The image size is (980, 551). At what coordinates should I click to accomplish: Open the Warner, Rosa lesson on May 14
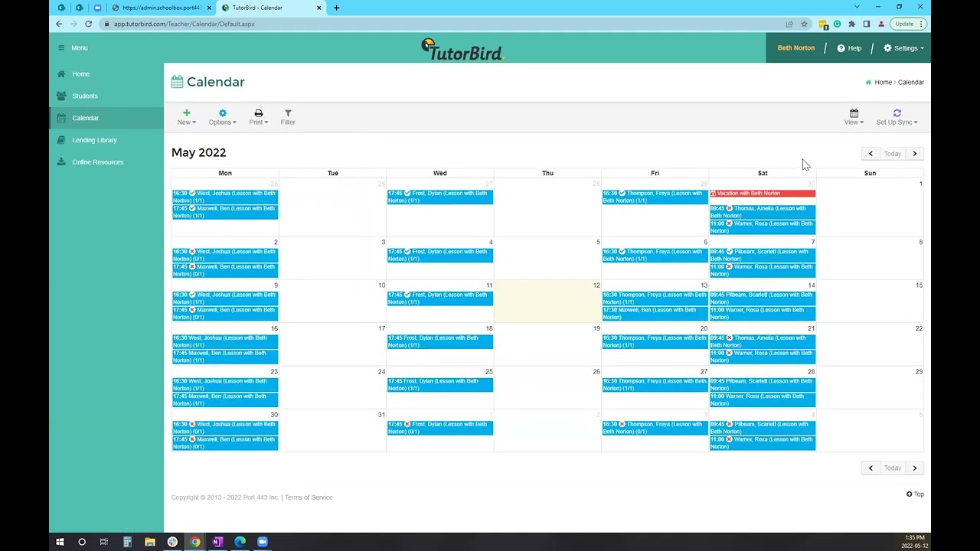pos(763,314)
